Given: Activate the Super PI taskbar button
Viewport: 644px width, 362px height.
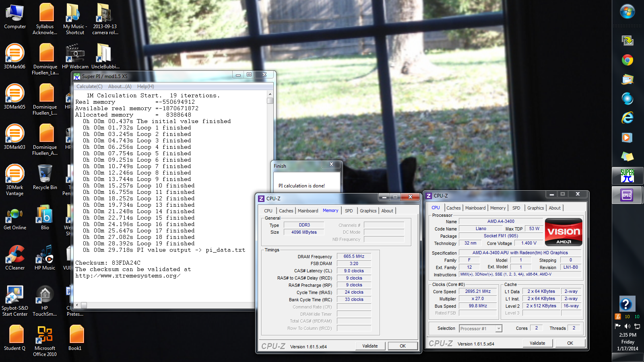Looking at the screenshot, I should (627, 176).
